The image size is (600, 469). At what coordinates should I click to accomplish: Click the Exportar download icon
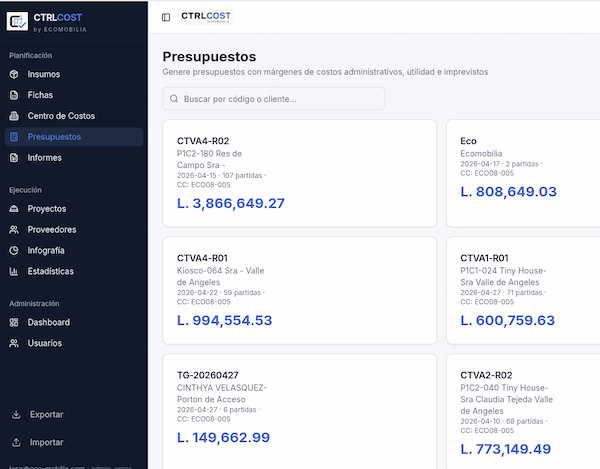16,415
